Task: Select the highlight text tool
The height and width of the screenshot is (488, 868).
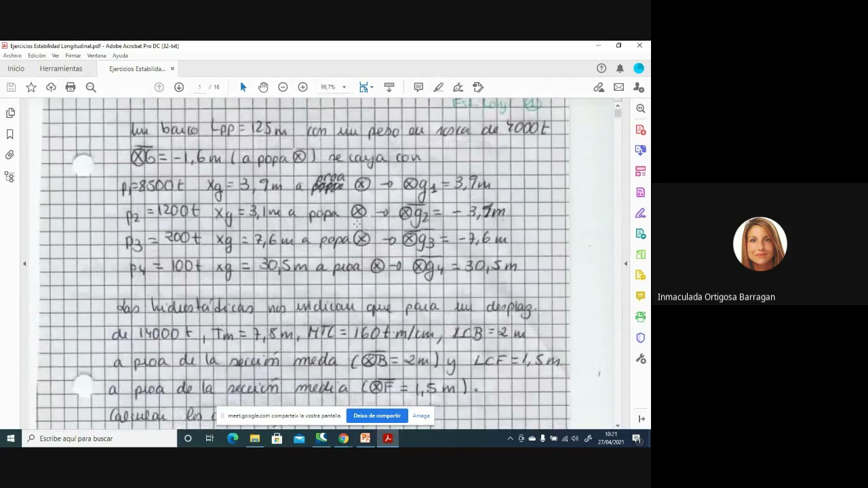Action: coord(439,87)
